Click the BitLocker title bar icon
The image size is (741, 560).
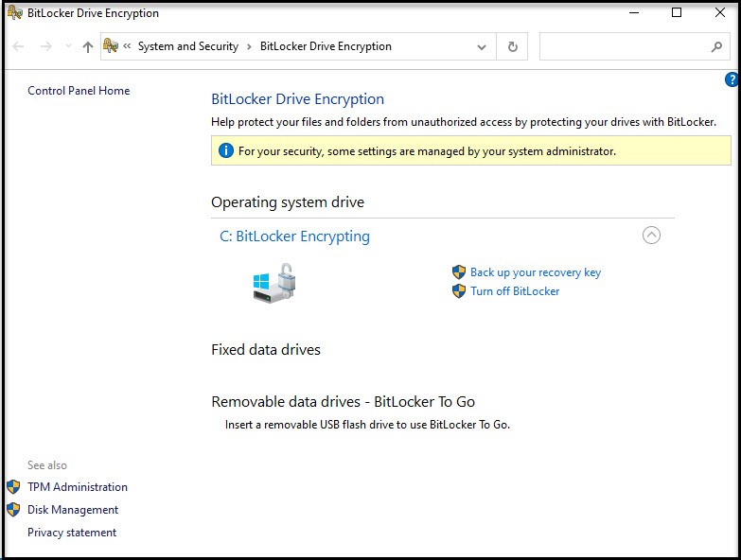15,12
